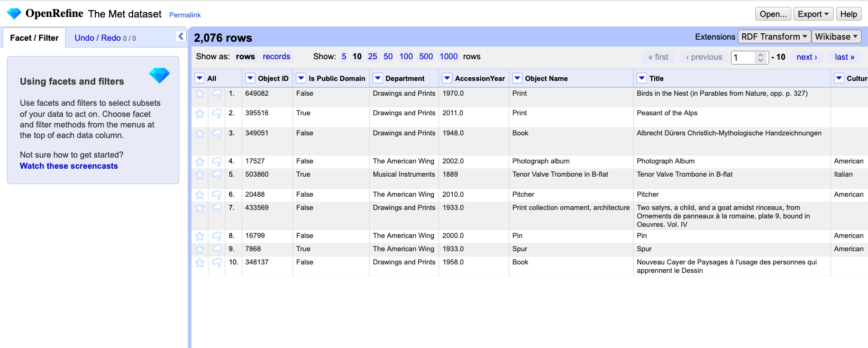Show 50 rows per page
Screen dimensions: 868x348
point(388,57)
